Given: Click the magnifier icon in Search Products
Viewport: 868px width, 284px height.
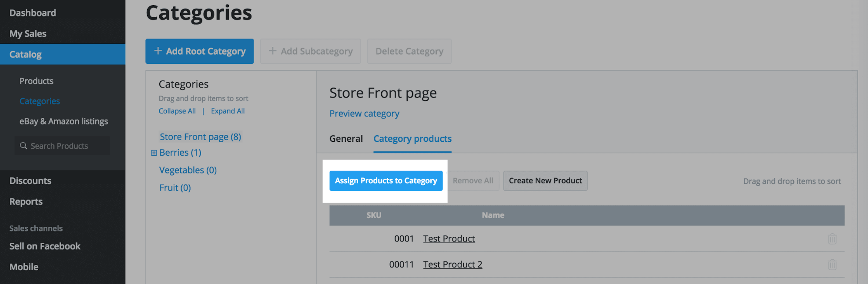Looking at the screenshot, I should (x=23, y=146).
